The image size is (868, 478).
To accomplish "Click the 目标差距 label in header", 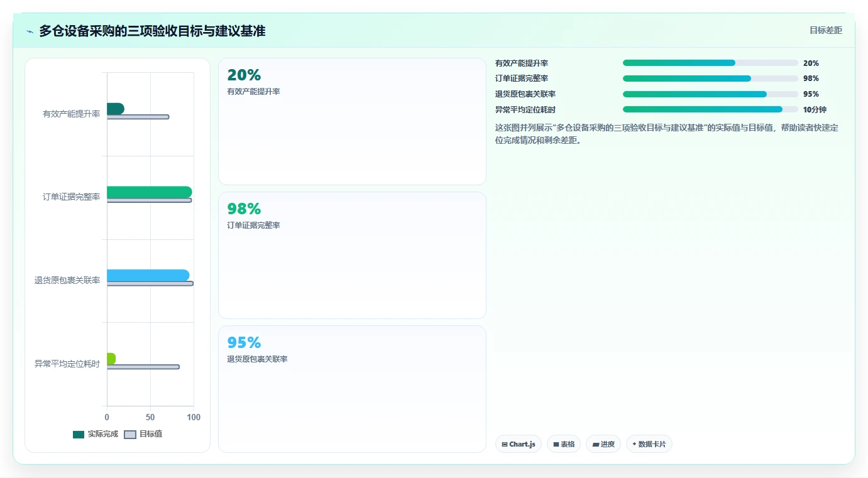I will tap(825, 30).
